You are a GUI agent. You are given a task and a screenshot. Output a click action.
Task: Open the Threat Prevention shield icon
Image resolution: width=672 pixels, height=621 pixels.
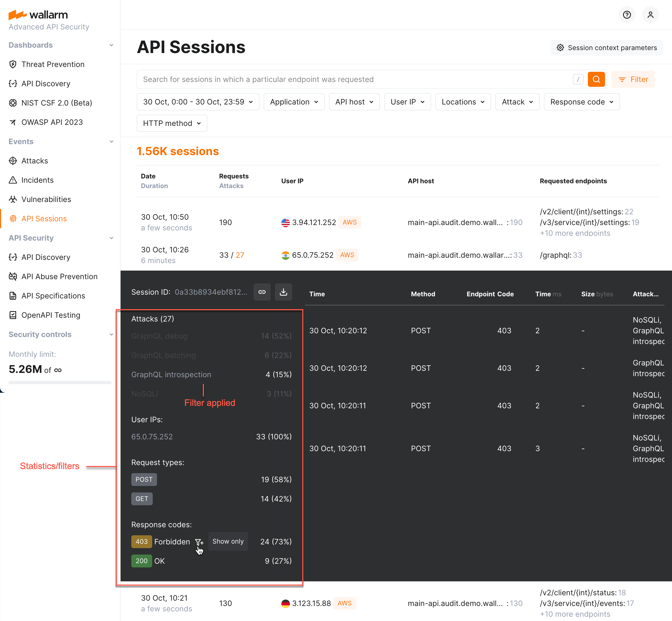(13, 64)
